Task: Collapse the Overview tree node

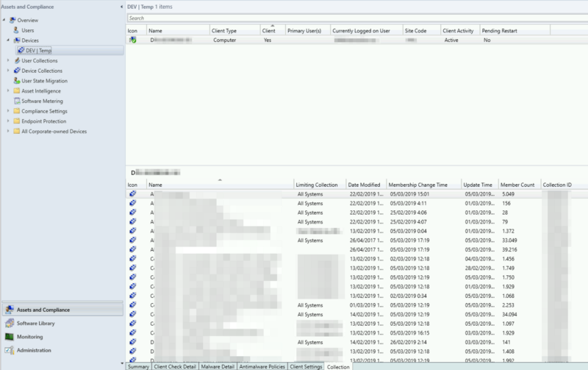Action: pos(4,20)
